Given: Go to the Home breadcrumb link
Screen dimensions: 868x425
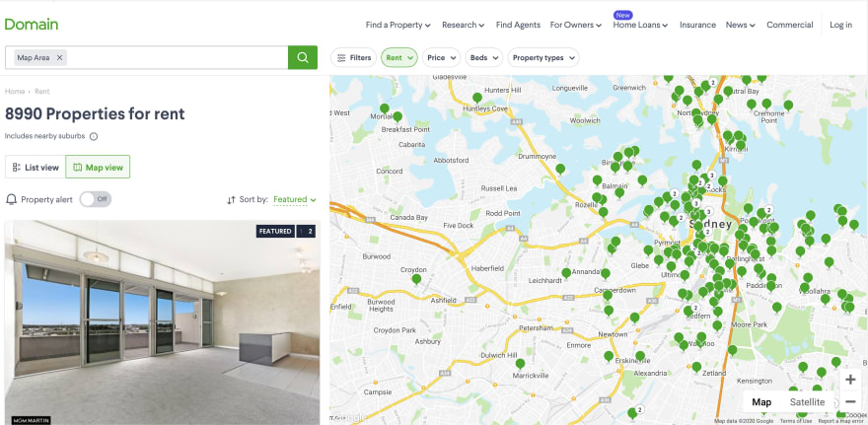Looking at the screenshot, I should 15,92.
